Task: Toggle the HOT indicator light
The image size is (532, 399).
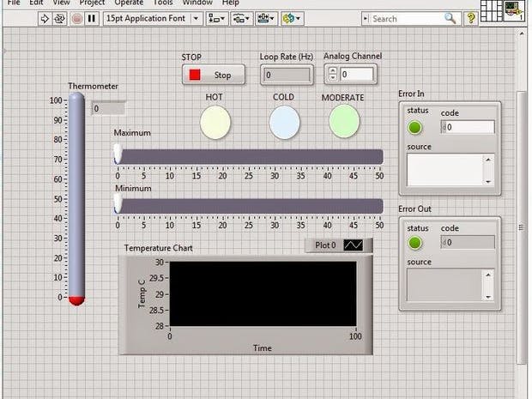Action: pos(215,121)
